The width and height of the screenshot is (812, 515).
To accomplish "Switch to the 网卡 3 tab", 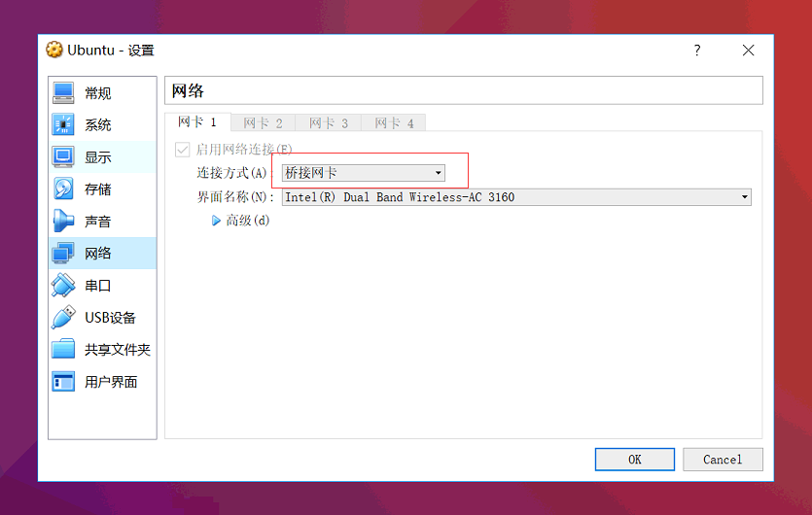I will [329, 123].
